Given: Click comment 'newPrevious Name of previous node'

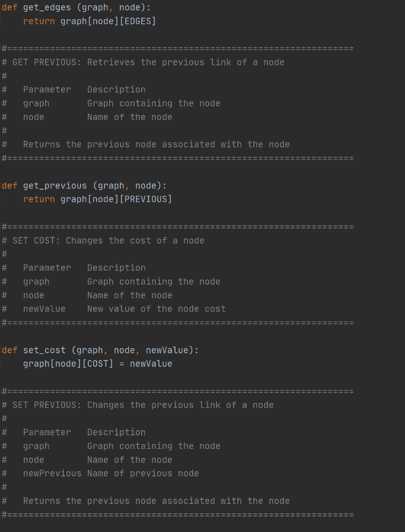Looking at the screenshot, I should pyautogui.click(x=111, y=473).
